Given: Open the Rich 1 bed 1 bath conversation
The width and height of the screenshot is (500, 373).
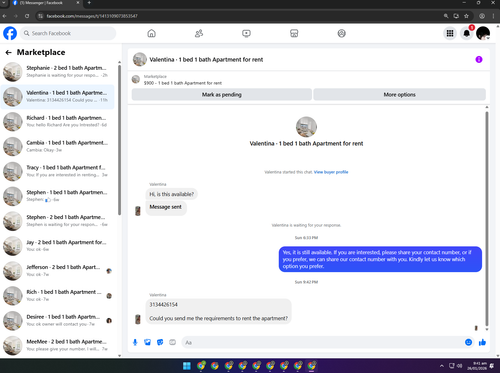Looking at the screenshot, I should coord(57,296).
